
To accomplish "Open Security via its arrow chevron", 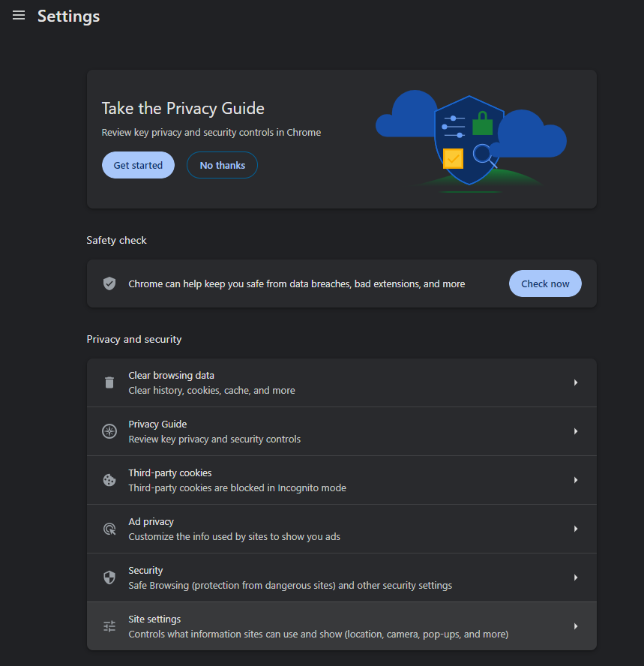I will coord(576,577).
